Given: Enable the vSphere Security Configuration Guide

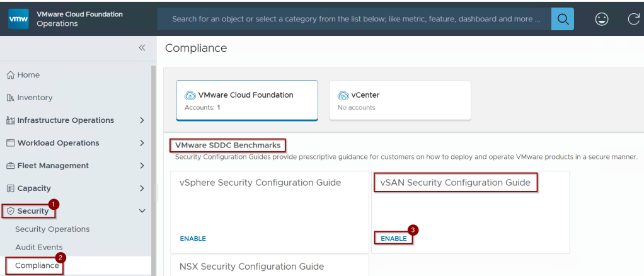Looking at the screenshot, I should tap(193, 239).
